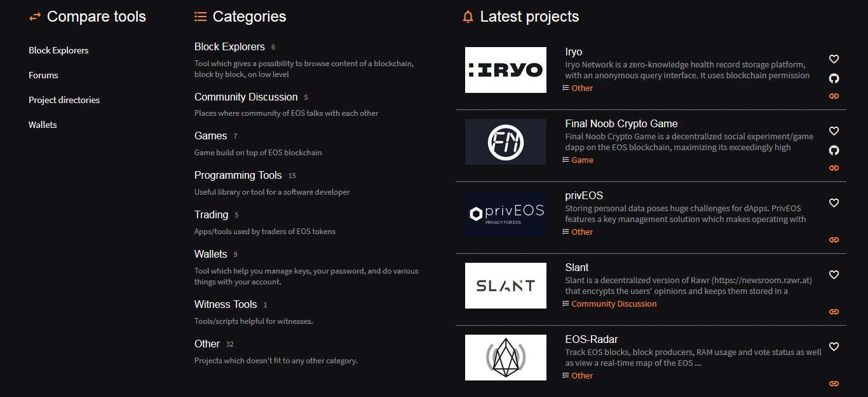868x397 pixels.
Task: Open EOS-Radar website link icon
Action: point(834,384)
